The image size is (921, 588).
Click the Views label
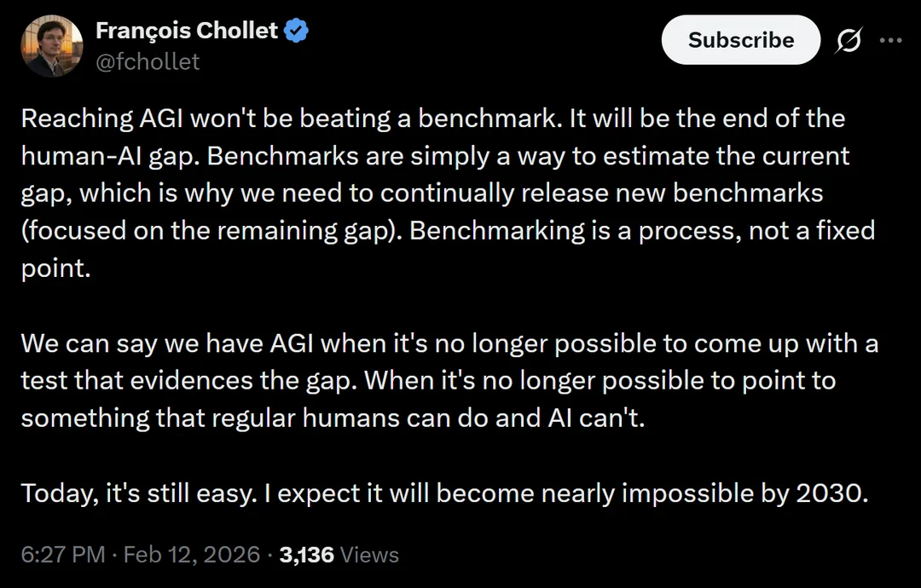[369, 555]
